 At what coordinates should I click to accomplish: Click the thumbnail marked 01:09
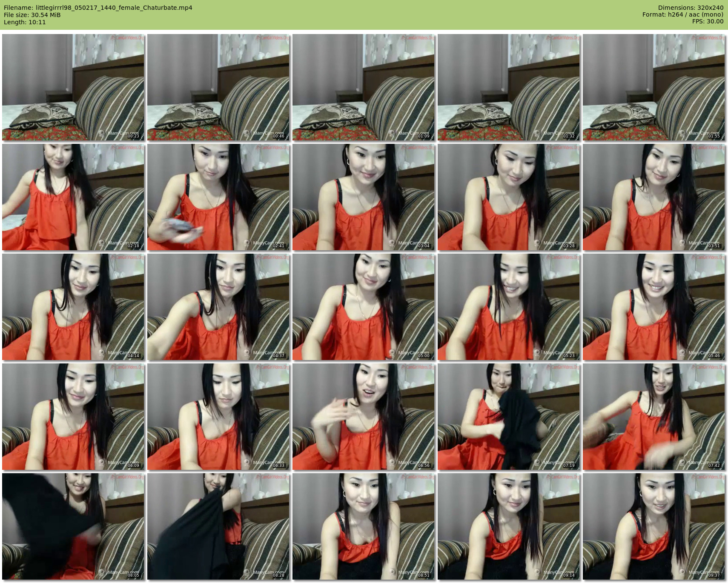pos(364,87)
